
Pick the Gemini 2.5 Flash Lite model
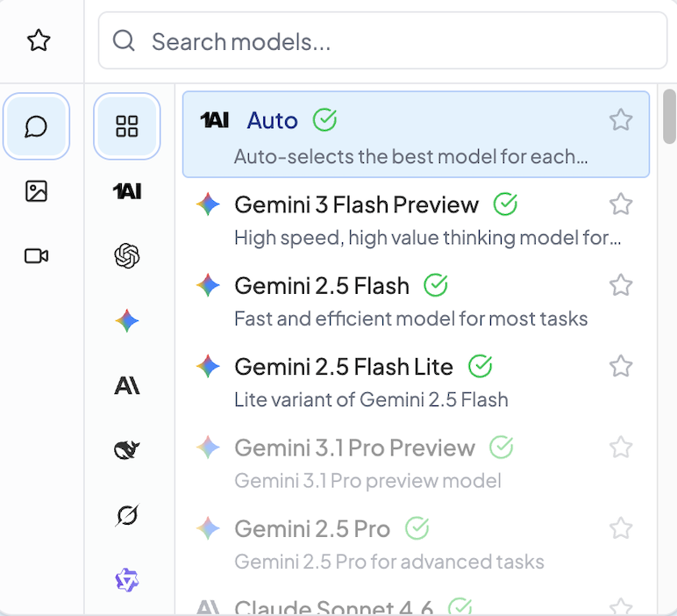click(x=416, y=382)
